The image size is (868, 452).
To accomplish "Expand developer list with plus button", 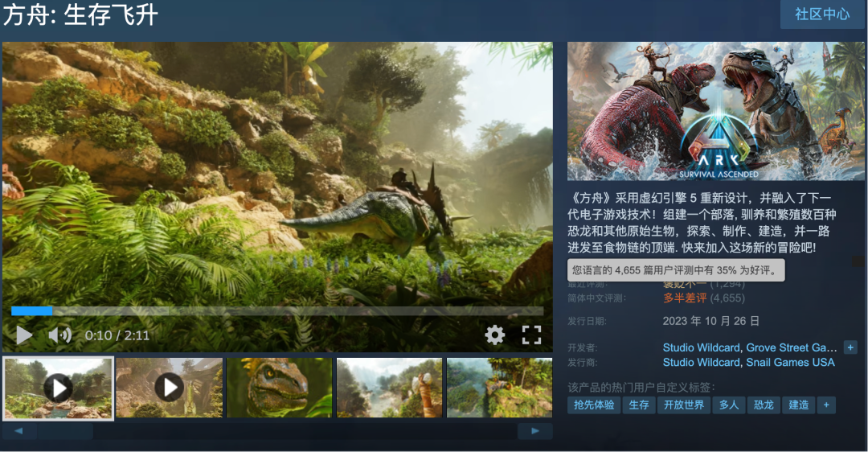I will coord(850,347).
